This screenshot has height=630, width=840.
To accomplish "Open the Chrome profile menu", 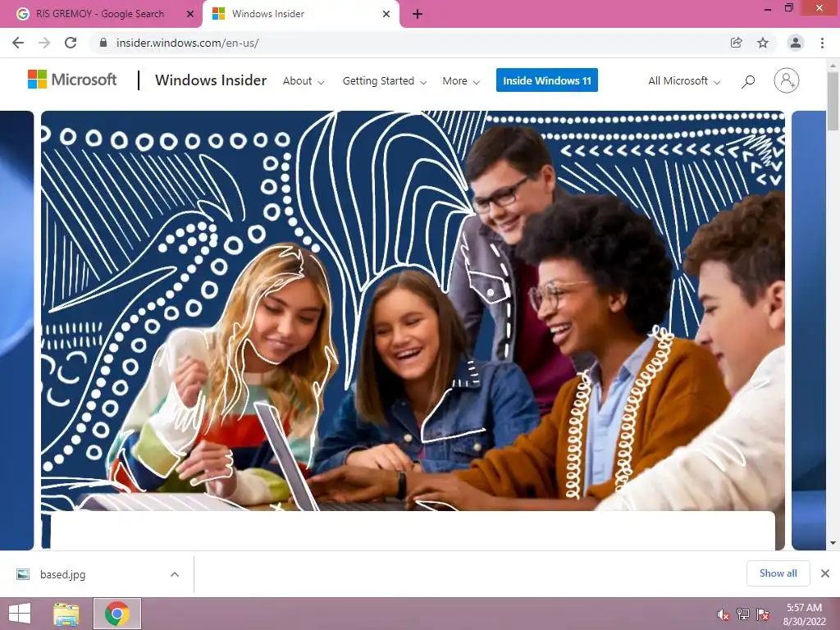I will point(796,43).
